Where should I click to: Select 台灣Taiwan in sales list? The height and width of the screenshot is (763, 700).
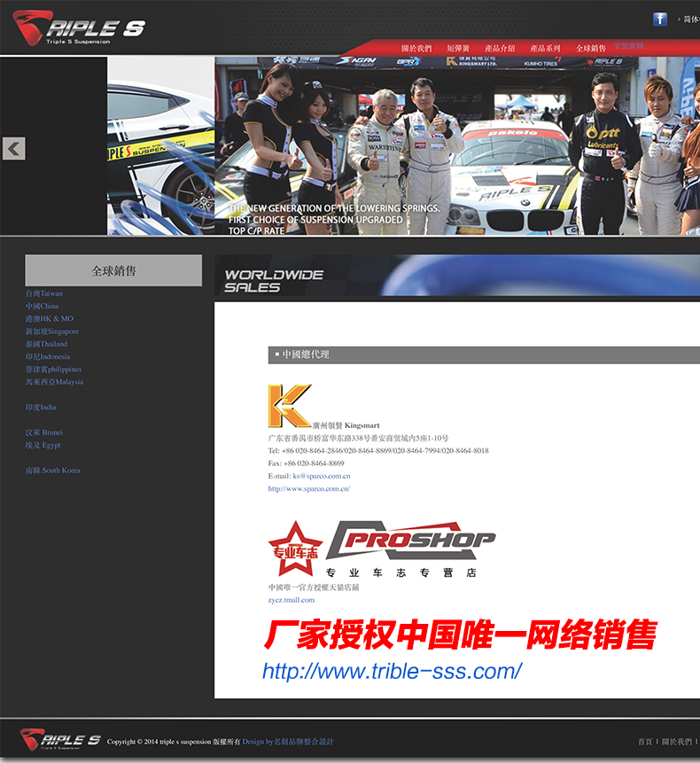point(43,293)
